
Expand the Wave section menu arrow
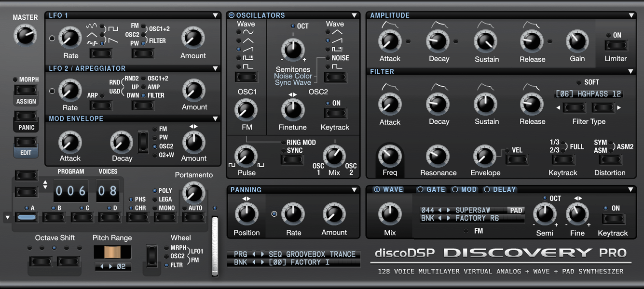click(x=631, y=190)
